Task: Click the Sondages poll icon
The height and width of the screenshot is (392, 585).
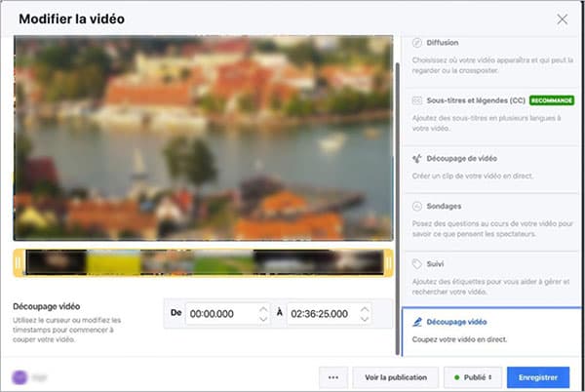Action: click(416, 206)
